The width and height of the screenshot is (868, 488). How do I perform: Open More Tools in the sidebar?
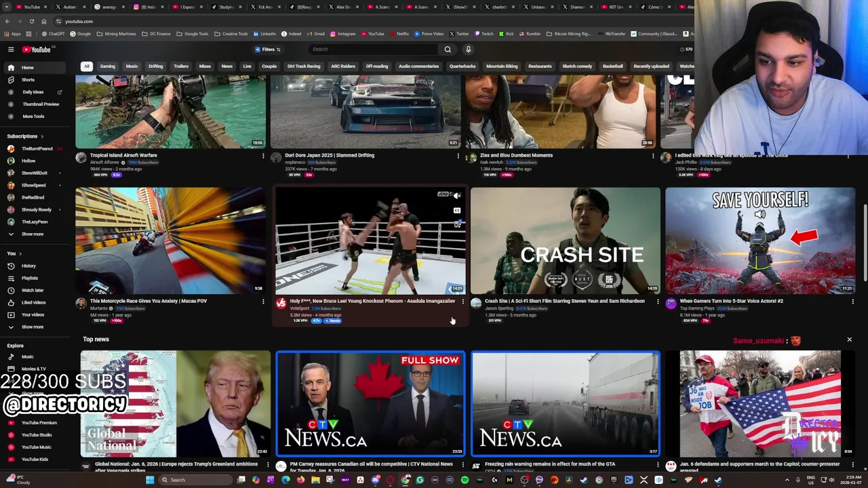tap(34, 117)
